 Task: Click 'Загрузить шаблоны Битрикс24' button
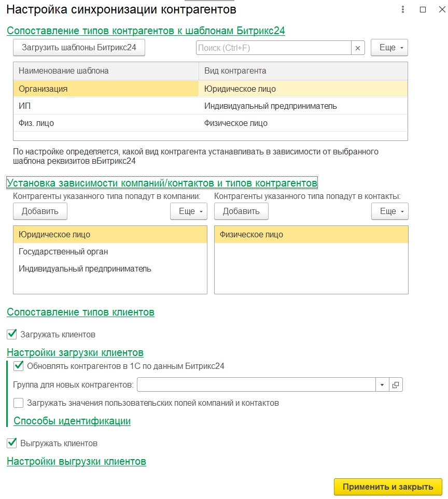click(79, 48)
